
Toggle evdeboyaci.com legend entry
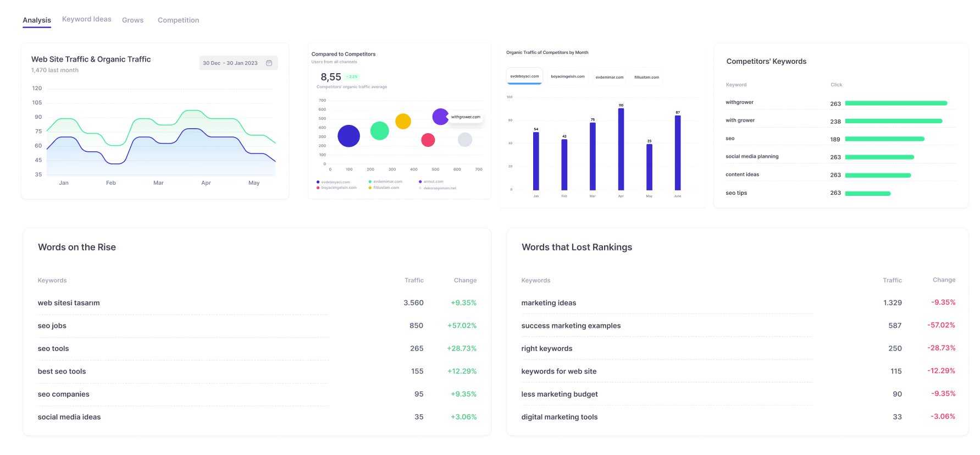pyautogui.click(x=333, y=182)
